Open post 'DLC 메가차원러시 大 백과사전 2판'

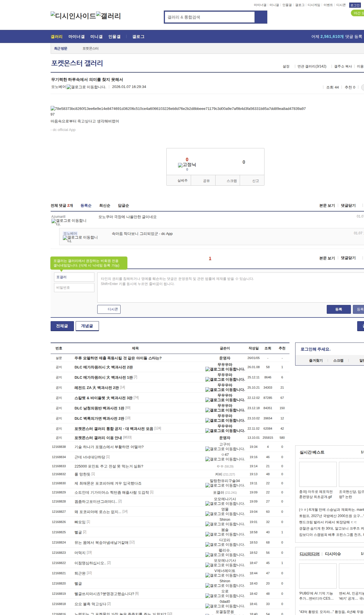tap(104, 367)
